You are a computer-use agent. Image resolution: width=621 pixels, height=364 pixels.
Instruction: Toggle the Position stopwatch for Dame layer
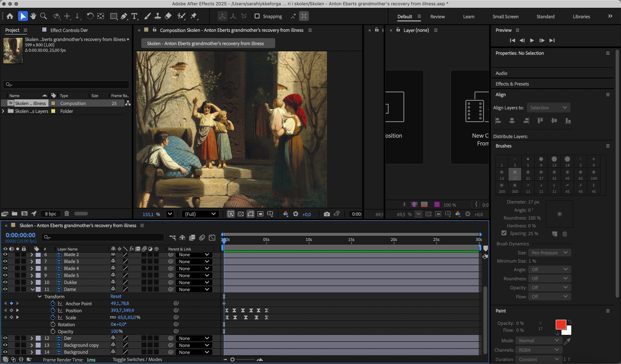[53, 310]
